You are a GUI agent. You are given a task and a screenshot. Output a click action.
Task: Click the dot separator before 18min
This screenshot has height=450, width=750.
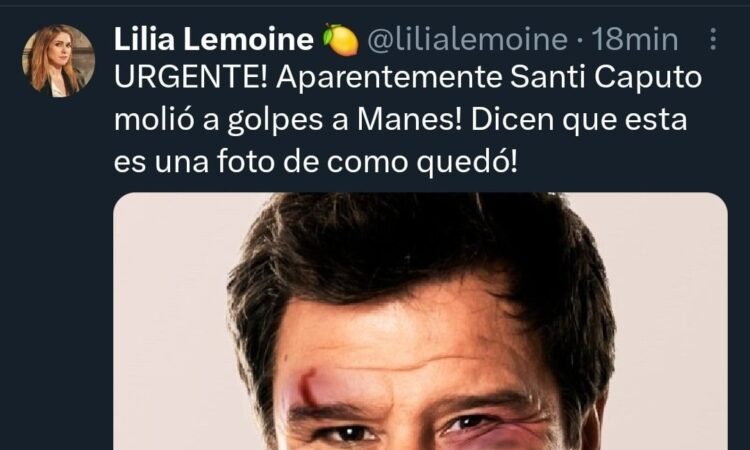[x=580, y=40]
